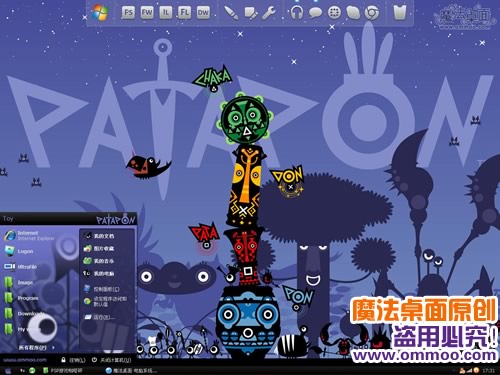Click the Shut Down computer button
This screenshot has width=500, height=375.
(111, 360)
